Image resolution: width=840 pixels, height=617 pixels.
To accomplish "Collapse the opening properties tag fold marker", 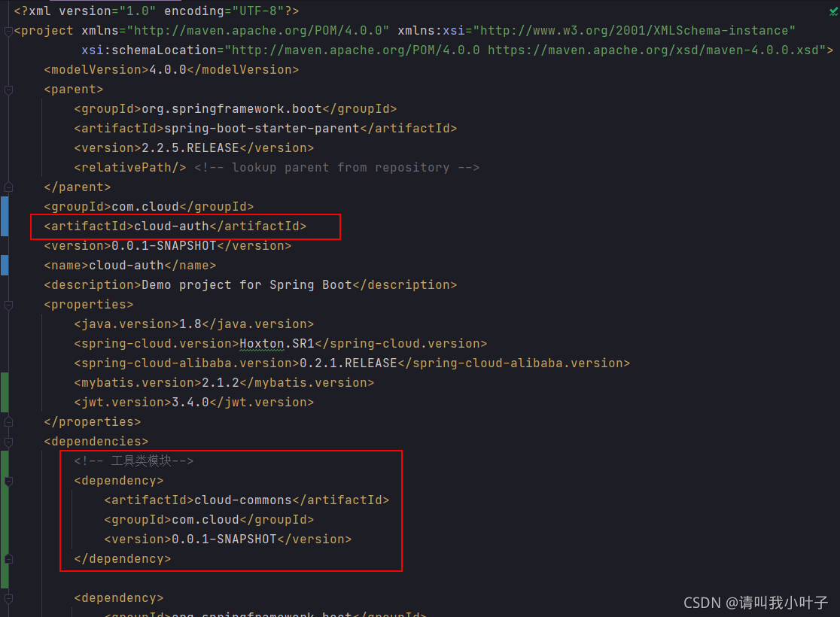I will tap(8, 305).
